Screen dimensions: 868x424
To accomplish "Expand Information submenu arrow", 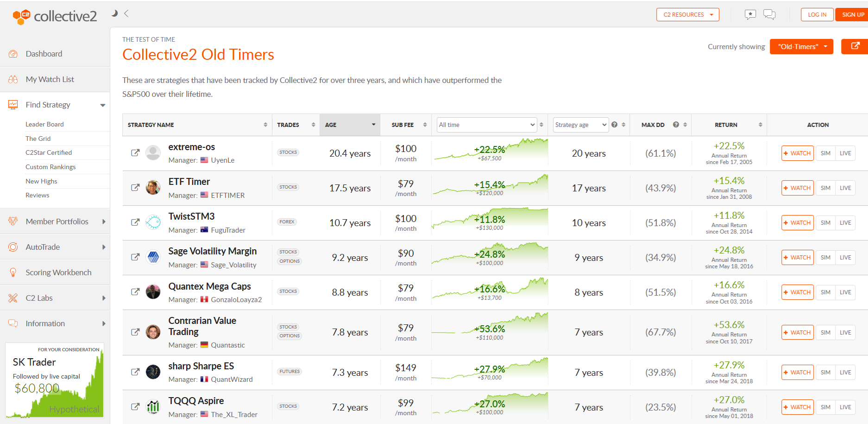I will pyautogui.click(x=104, y=323).
